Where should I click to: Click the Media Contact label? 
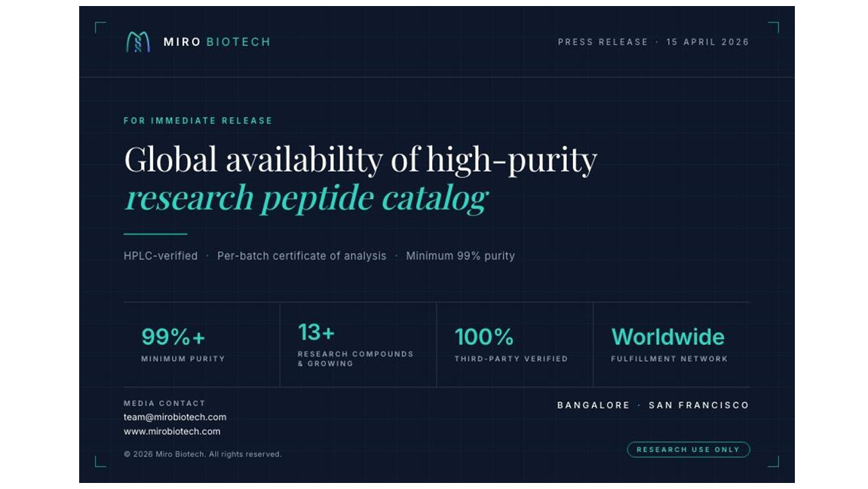tap(164, 403)
